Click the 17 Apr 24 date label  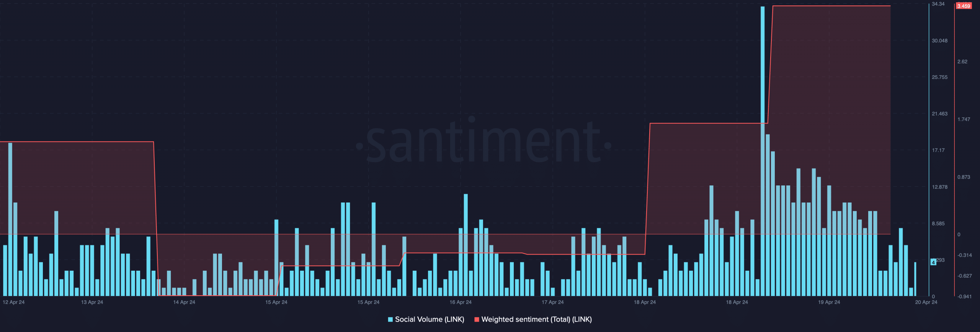[552, 302]
